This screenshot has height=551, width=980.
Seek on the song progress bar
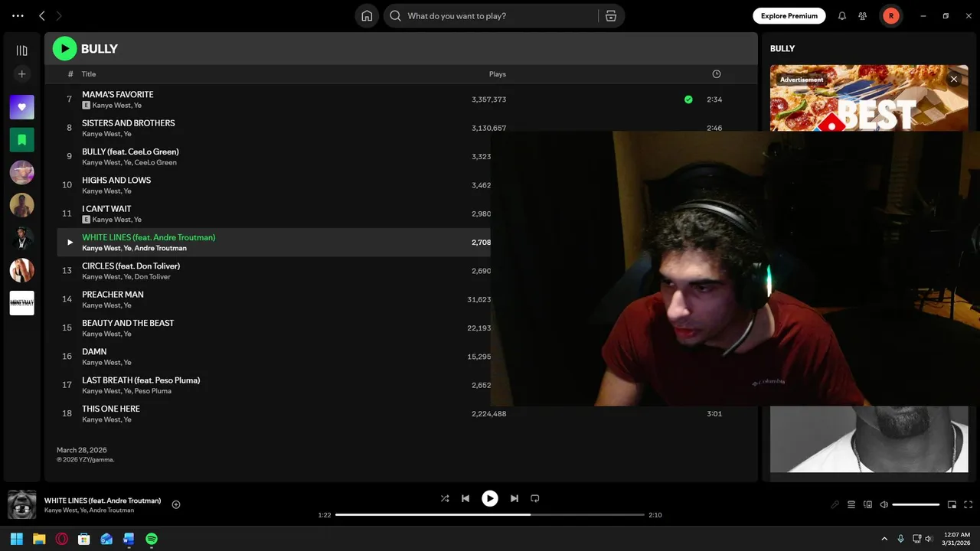click(490, 515)
